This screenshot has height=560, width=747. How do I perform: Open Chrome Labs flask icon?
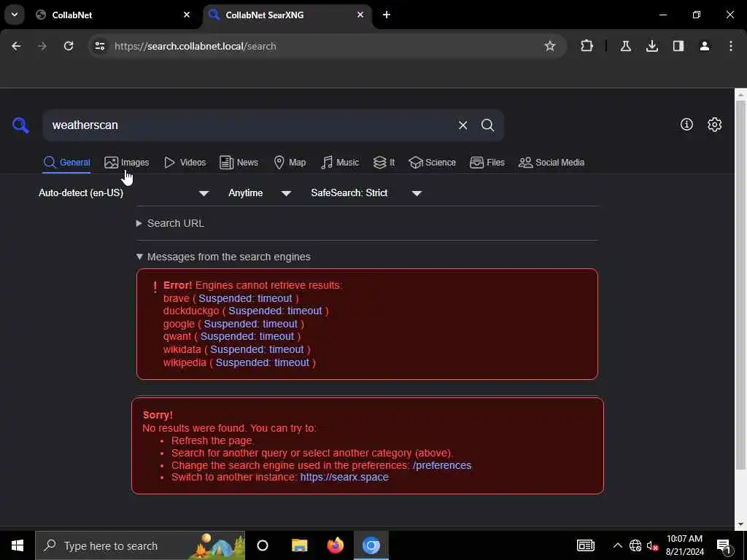(x=625, y=46)
